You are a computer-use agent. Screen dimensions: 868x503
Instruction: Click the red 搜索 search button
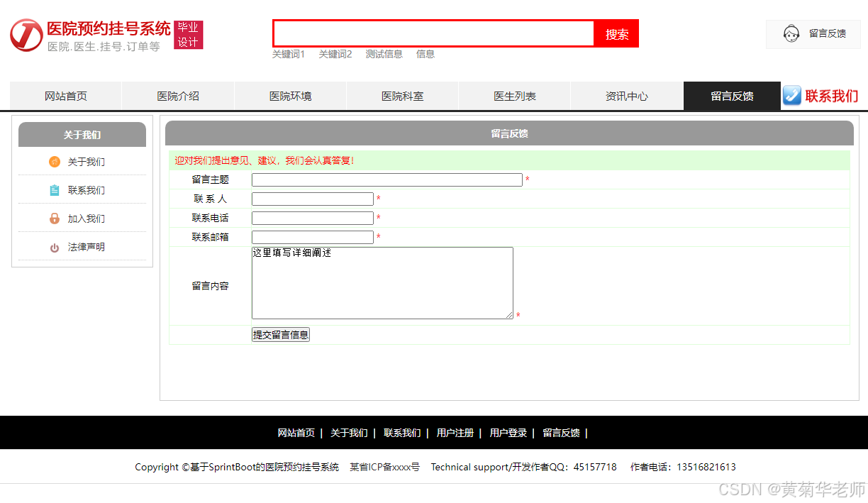[617, 33]
